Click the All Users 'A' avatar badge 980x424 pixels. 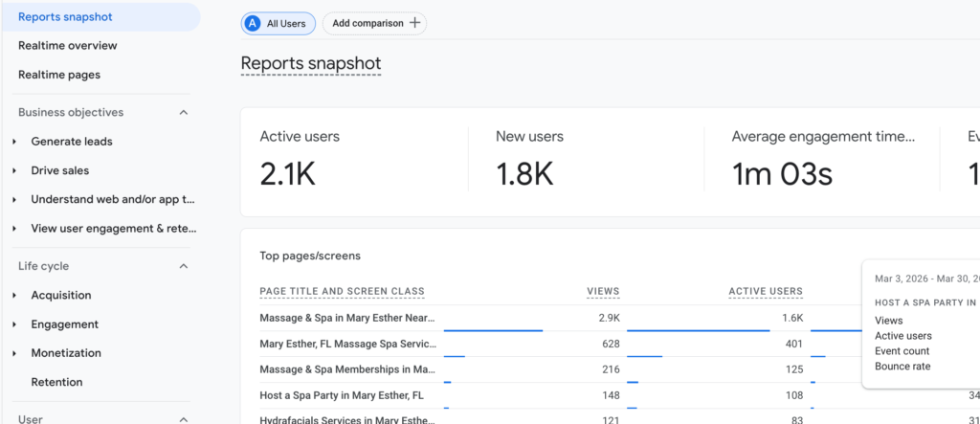[253, 24]
